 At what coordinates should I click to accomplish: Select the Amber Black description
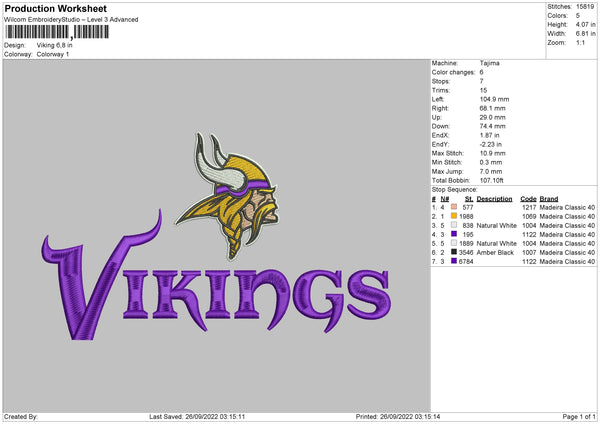[495, 253]
